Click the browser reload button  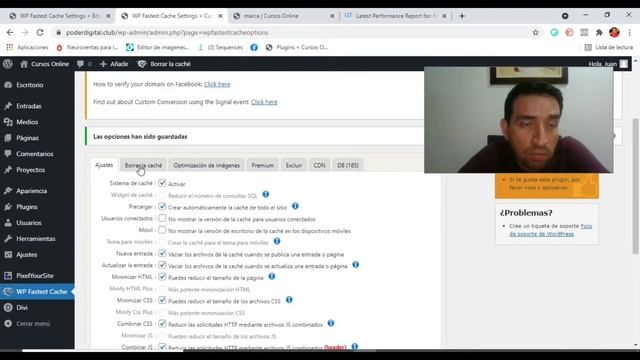coord(40,33)
